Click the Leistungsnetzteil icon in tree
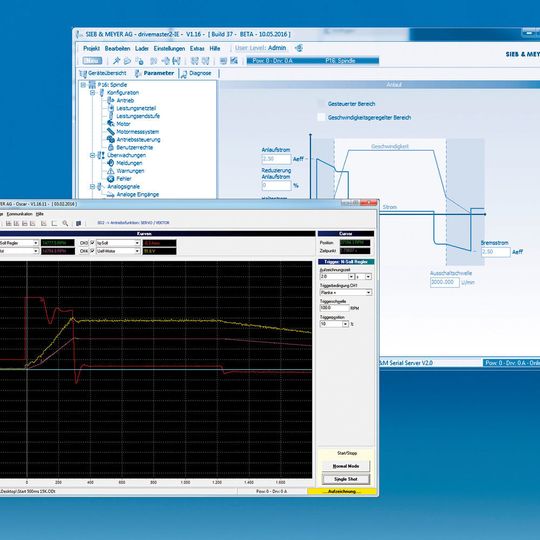The height and width of the screenshot is (540, 540). tap(111, 108)
